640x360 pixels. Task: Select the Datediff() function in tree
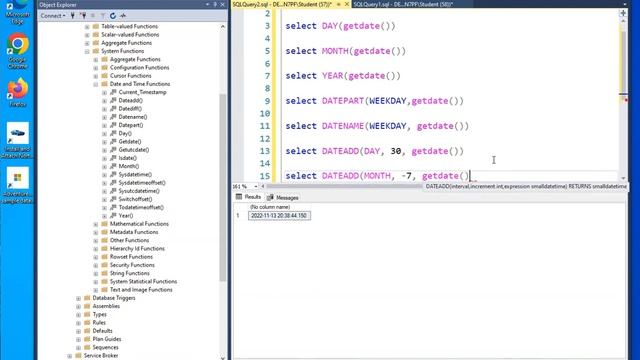130,109
